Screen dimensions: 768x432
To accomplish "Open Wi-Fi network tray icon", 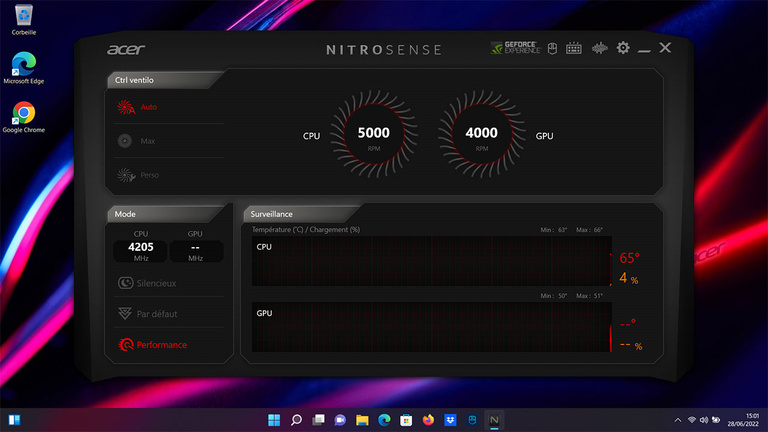I will coord(692,420).
